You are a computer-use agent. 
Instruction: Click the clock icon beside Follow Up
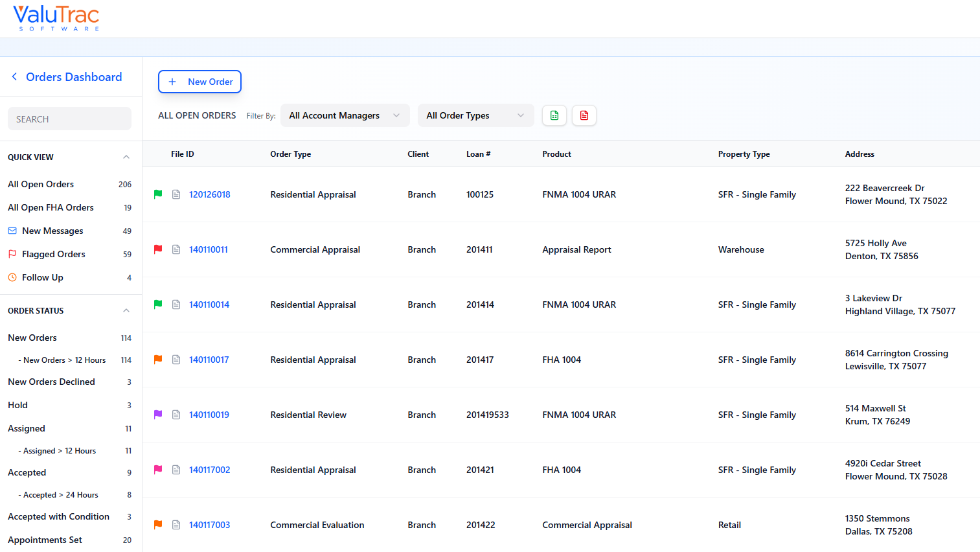click(12, 277)
